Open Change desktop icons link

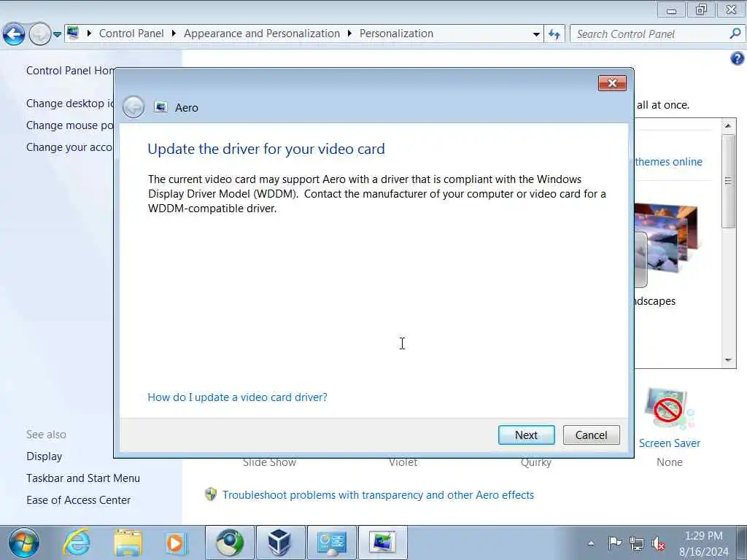pyautogui.click(x=70, y=104)
